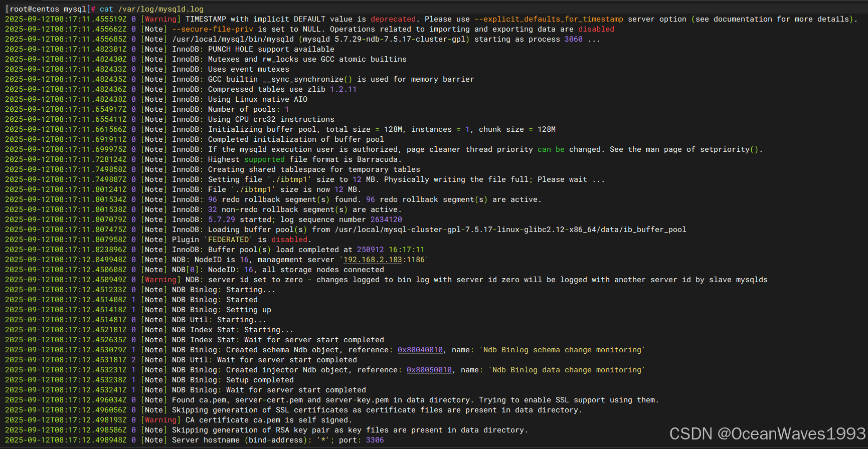Click the './ibtmp1' filename in the 'Setting file' line
Image resolution: width=868 pixels, height=449 pixels.
(289, 179)
